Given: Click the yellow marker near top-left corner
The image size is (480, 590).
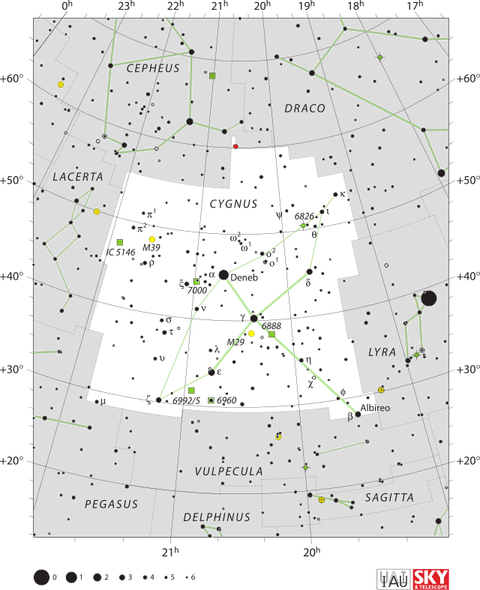Looking at the screenshot, I should (61, 85).
